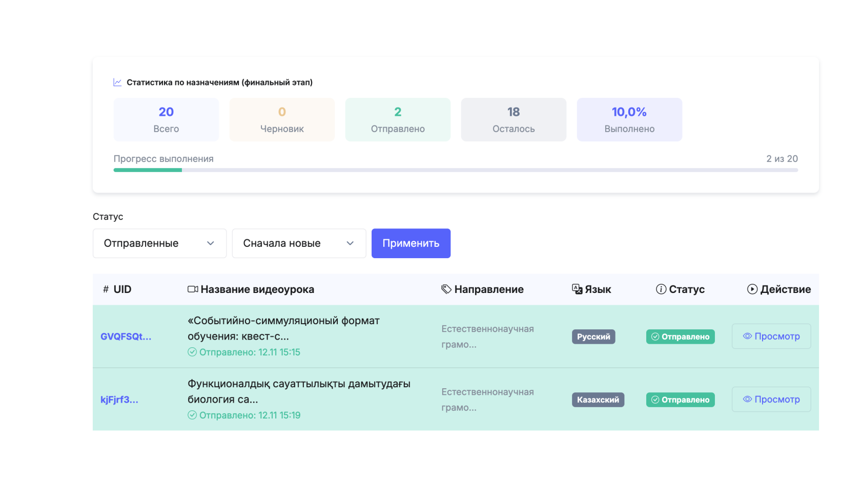Click the checkmark icon next to 12.11 15:15
Viewport: 861px width, 504px height.
[x=192, y=352]
